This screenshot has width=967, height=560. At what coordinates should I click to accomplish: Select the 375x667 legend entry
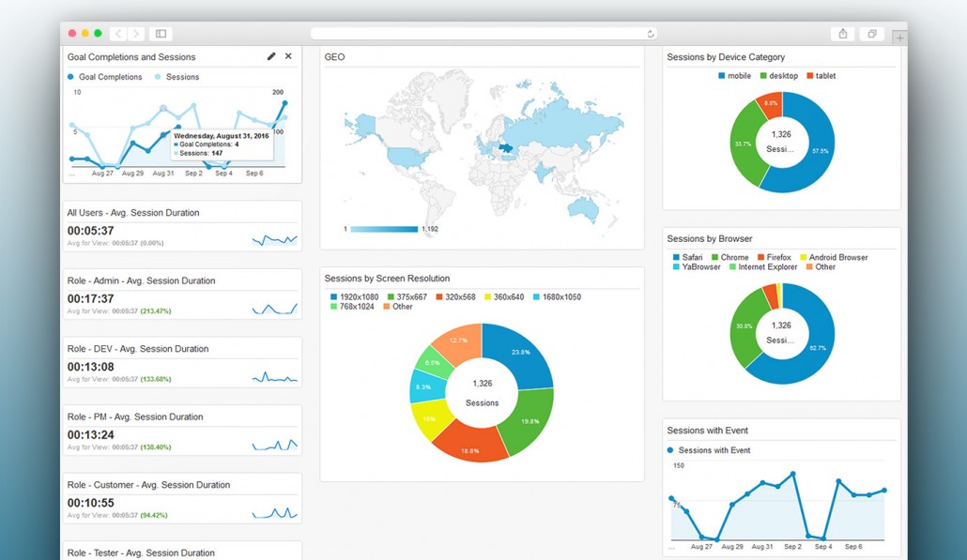(x=407, y=297)
